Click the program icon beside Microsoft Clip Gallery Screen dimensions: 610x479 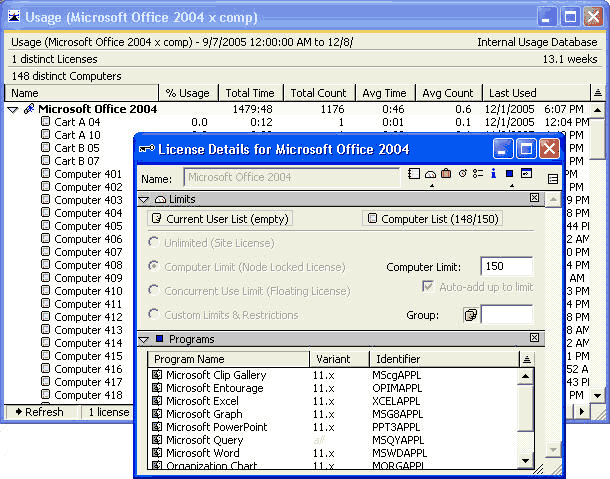click(x=157, y=375)
